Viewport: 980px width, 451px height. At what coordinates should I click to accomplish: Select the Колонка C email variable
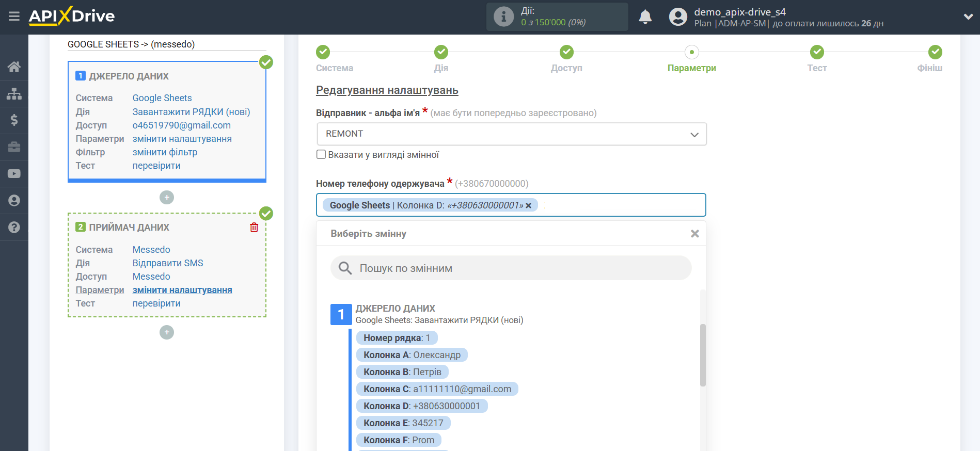click(x=437, y=389)
